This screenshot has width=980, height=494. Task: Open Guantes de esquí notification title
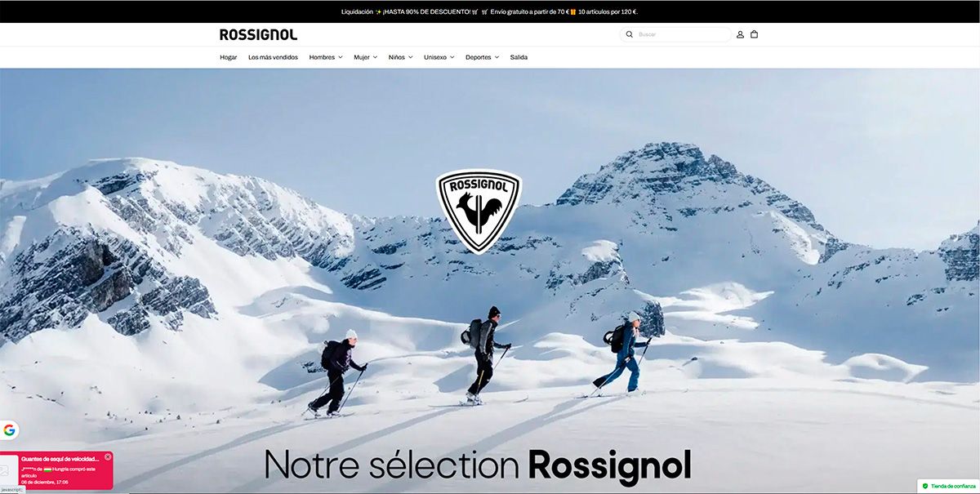pos(60,459)
